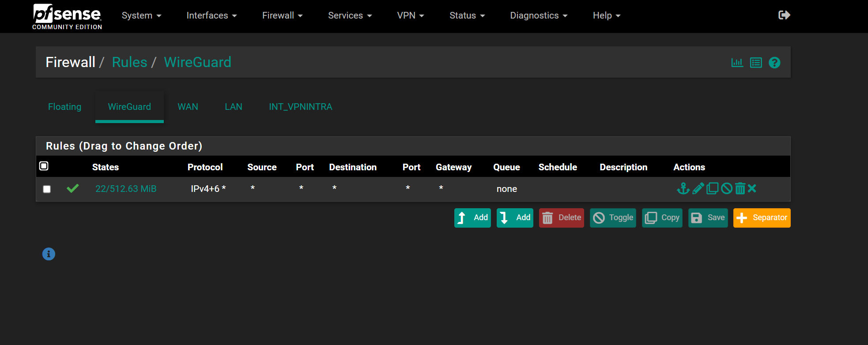Click the States column header

(106, 167)
